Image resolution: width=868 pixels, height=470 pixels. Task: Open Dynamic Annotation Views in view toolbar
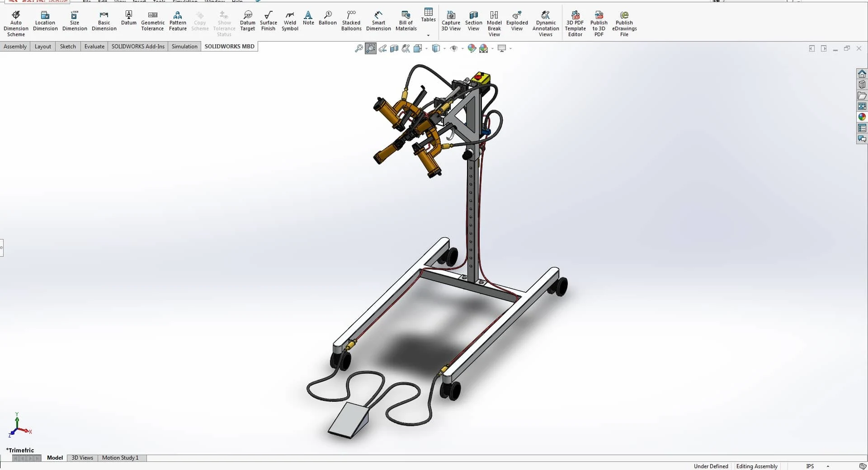click(x=406, y=48)
